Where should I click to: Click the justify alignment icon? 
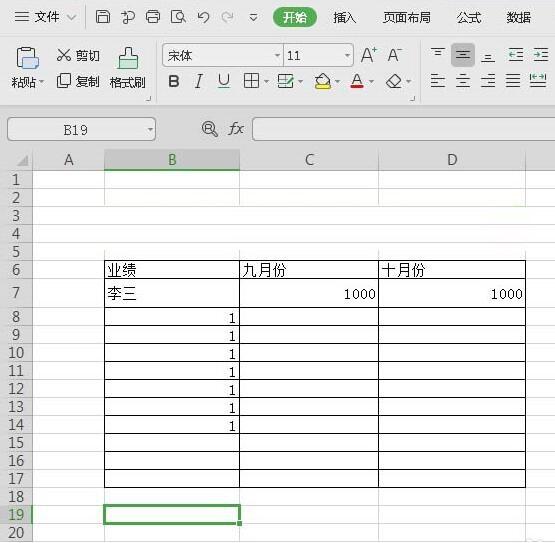[513, 81]
